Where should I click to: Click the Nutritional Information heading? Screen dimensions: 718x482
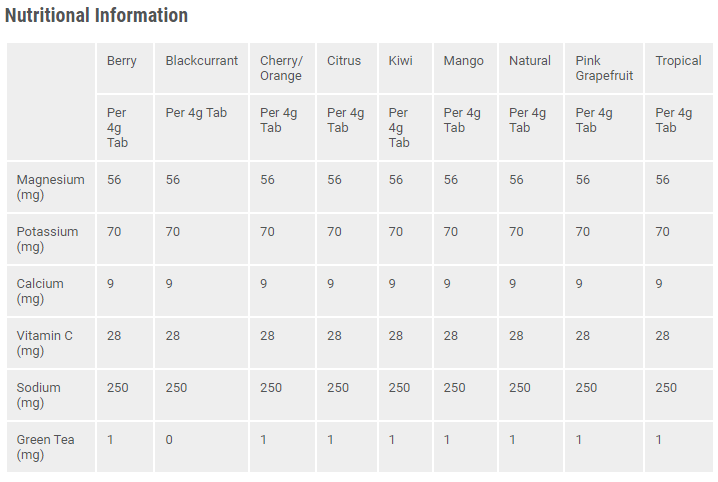coord(96,16)
